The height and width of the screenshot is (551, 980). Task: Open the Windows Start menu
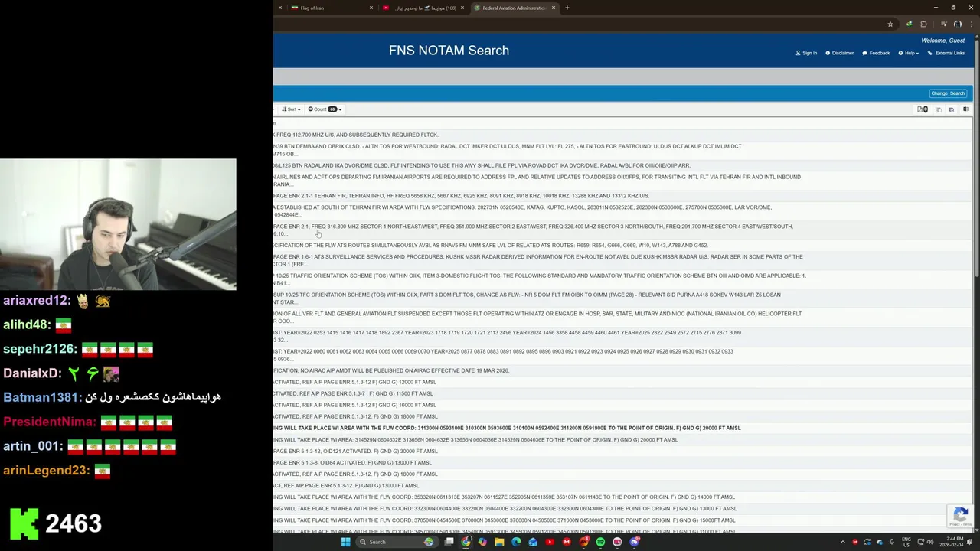(x=345, y=542)
